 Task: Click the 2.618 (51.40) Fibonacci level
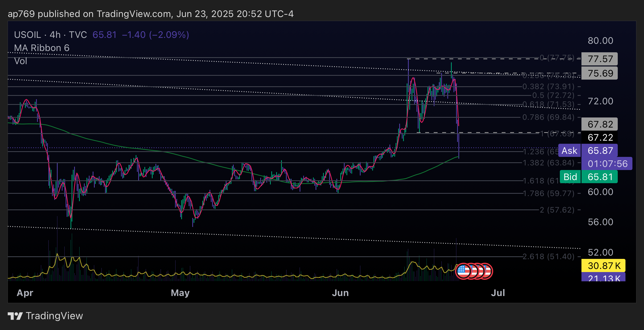coord(549,257)
